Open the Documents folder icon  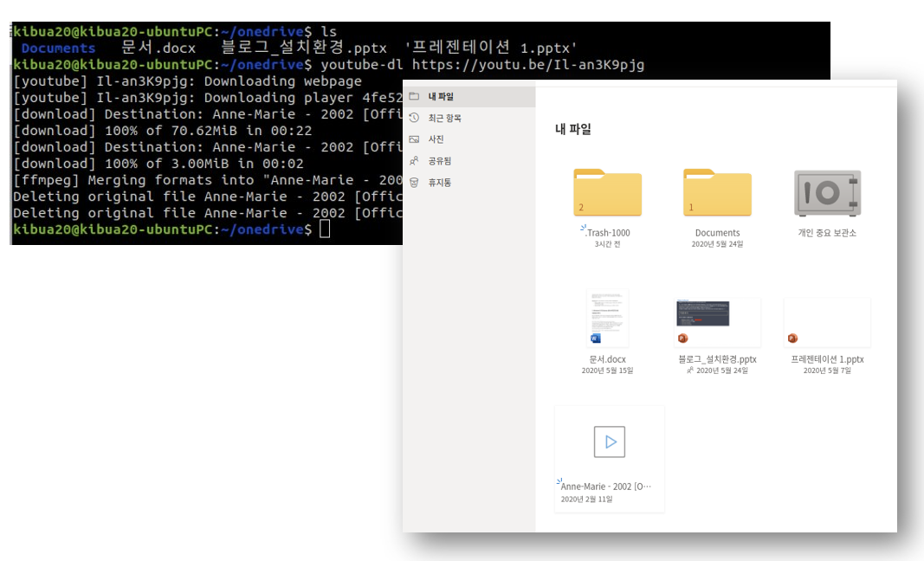(x=717, y=193)
